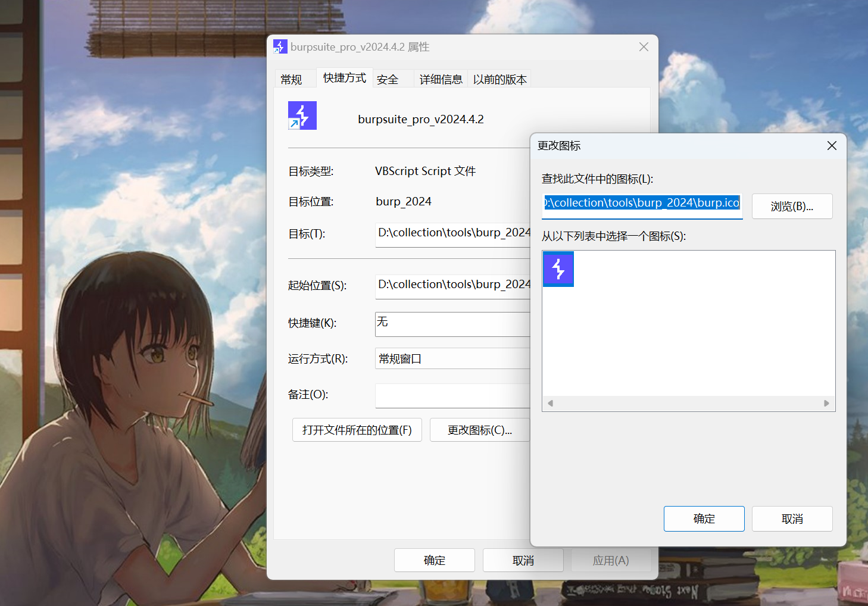Click the 目标位置 value burp_2024

point(404,202)
